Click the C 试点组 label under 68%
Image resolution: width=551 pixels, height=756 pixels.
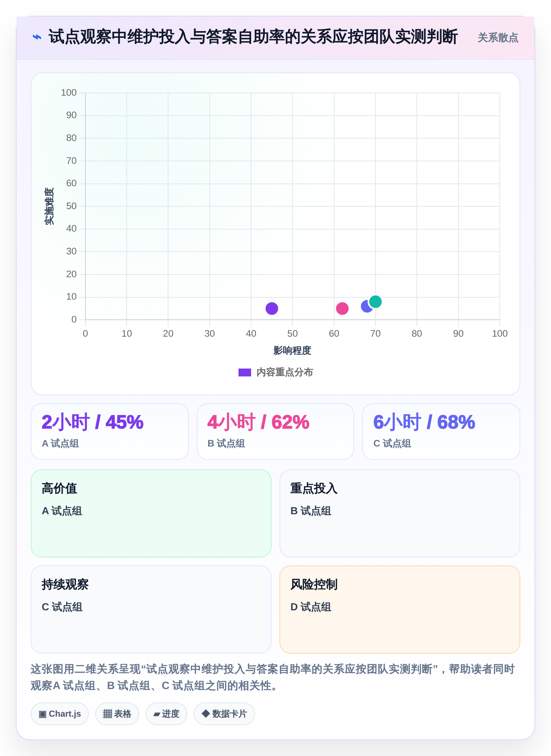(392, 443)
